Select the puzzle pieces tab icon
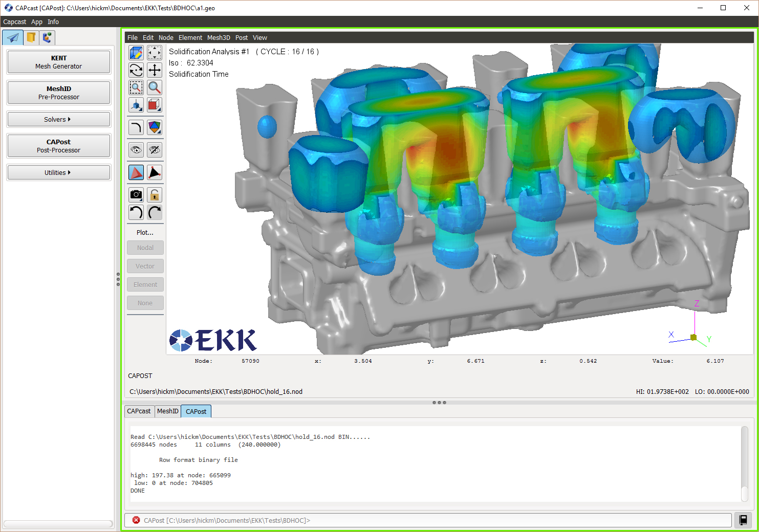 47,37
